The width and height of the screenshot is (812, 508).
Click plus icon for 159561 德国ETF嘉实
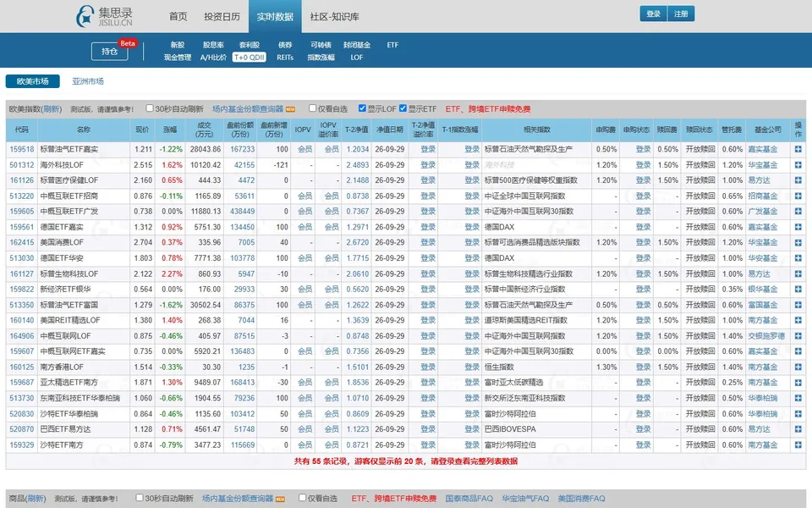[798, 227]
